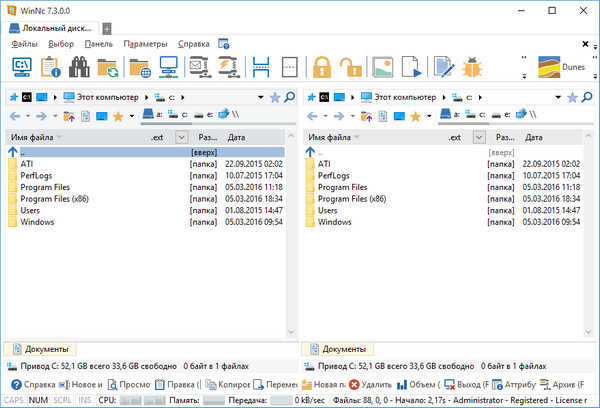Click the closed padlock icon in toolbar
Image resolution: width=600 pixels, height=408 pixels.
click(x=321, y=68)
